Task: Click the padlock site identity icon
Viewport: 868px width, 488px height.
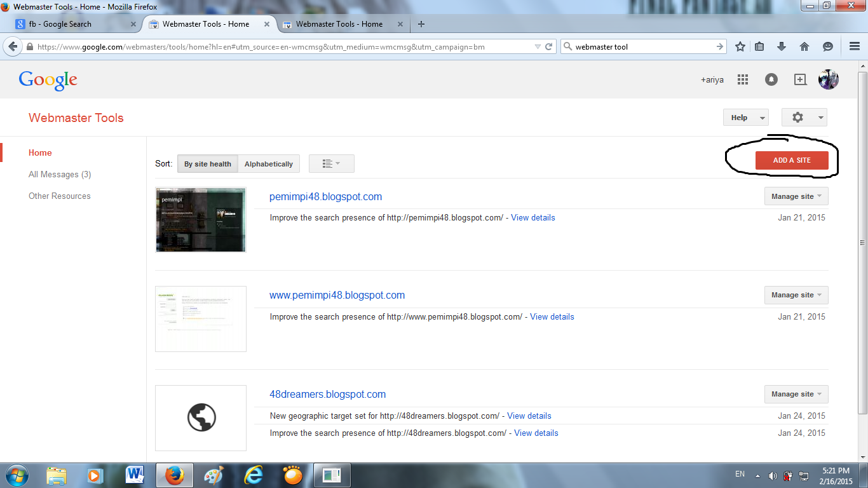Action: (x=29, y=46)
